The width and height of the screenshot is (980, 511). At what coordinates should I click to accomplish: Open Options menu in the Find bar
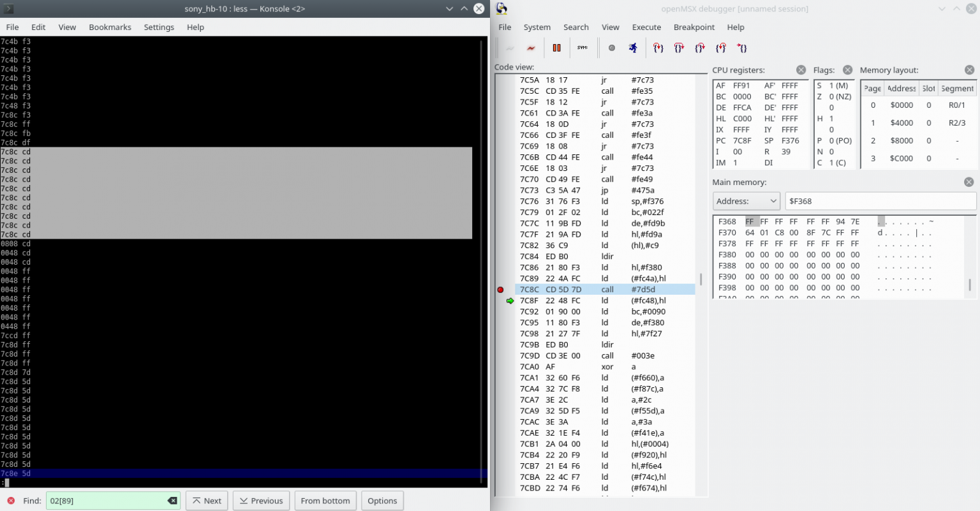[x=382, y=501]
